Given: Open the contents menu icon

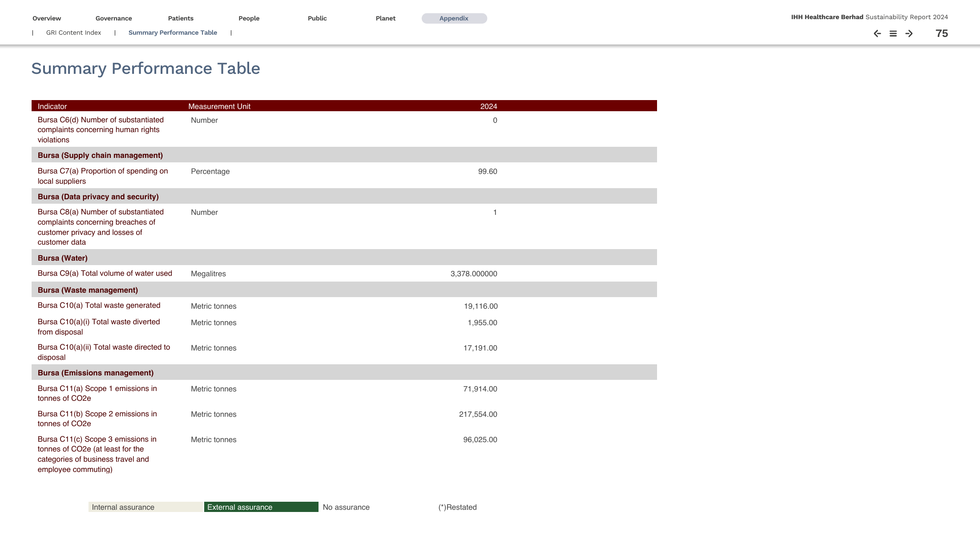Looking at the screenshot, I should [893, 33].
